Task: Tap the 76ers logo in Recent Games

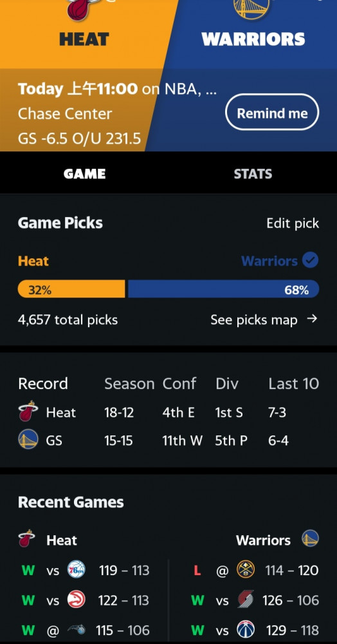Action: click(x=77, y=570)
